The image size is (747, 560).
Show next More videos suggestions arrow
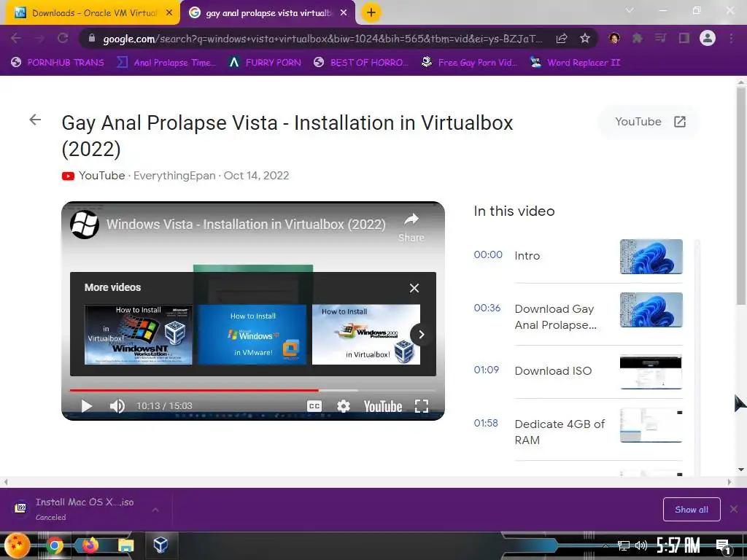click(421, 334)
